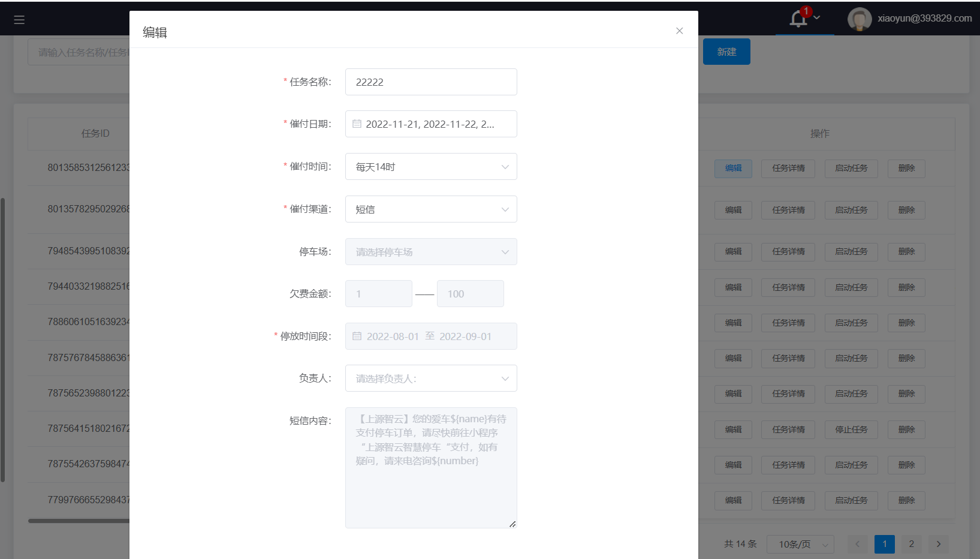Click xiaoyun@393829.com account name
The width and height of the screenshot is (980, 559).
[924, 19]
